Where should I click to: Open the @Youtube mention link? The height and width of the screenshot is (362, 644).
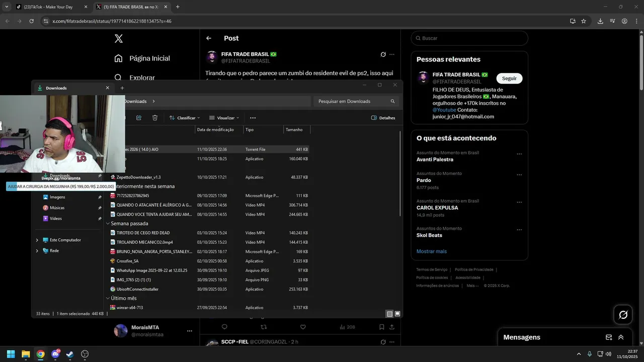coord(444,110)
